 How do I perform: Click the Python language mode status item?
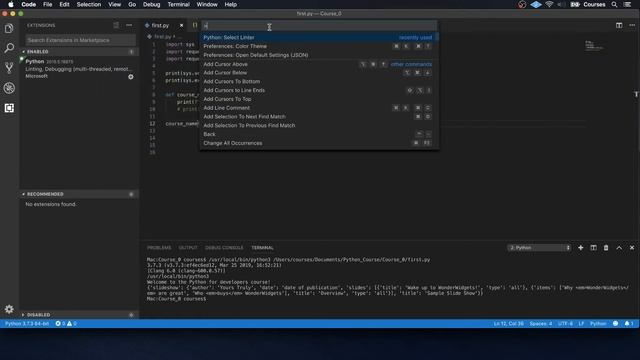(x=598, y=324)
